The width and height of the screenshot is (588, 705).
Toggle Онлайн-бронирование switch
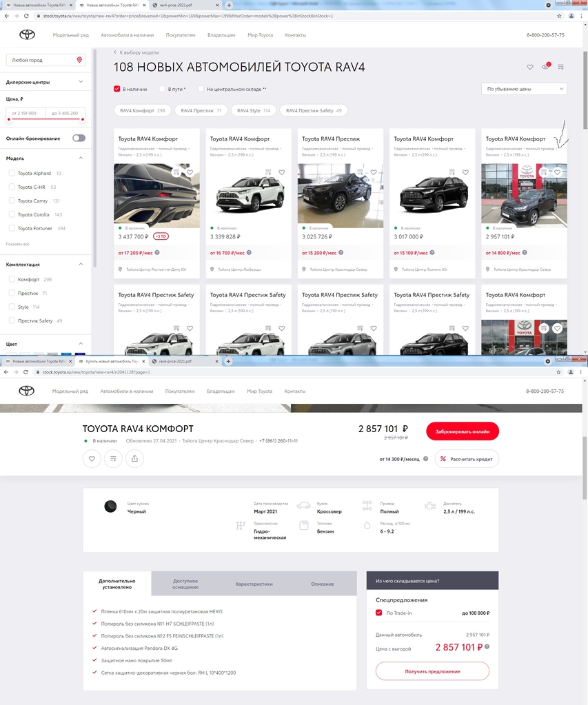[x=79, y=138]
